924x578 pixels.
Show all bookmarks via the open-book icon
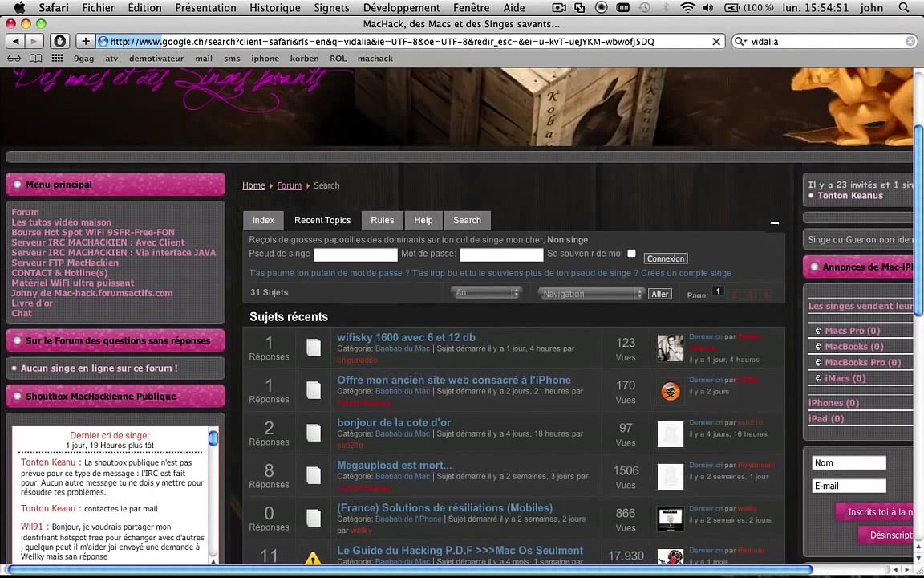[x=36, y=59]
